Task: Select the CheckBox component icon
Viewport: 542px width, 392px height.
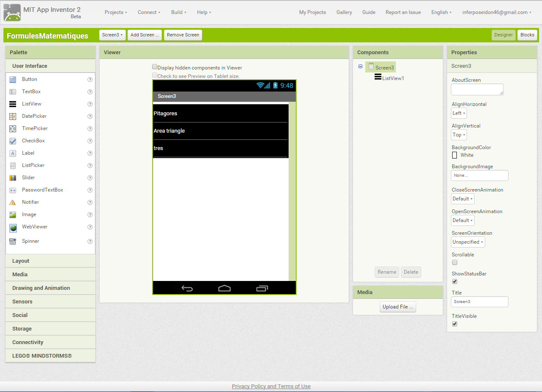Action: (13, 141)
